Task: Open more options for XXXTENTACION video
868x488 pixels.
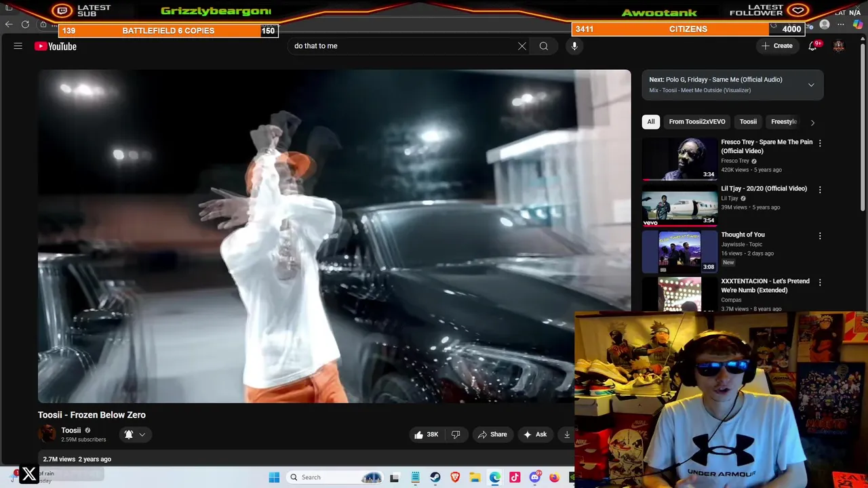Action: 820,282
